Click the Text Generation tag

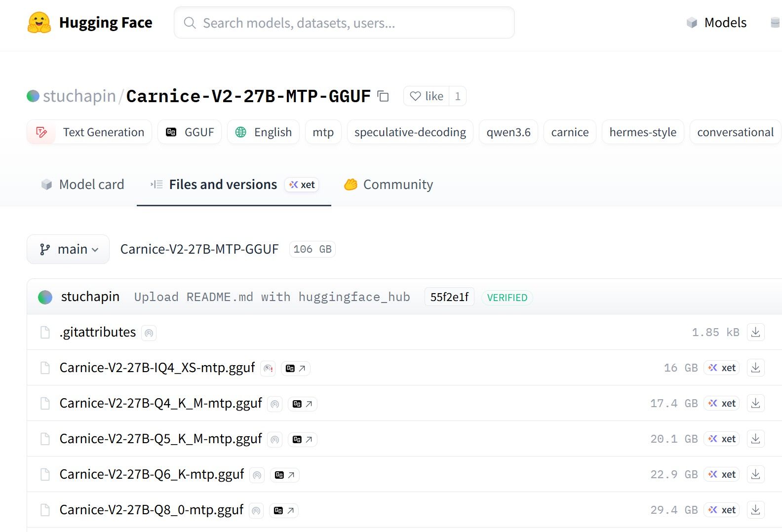[x=89, y=132]
